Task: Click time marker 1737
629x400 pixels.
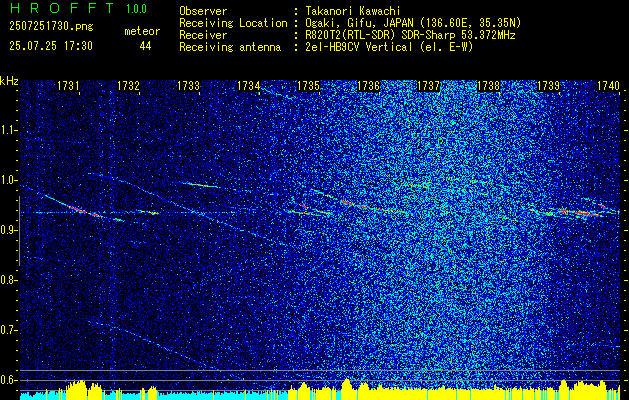Action: pos(428,86)
